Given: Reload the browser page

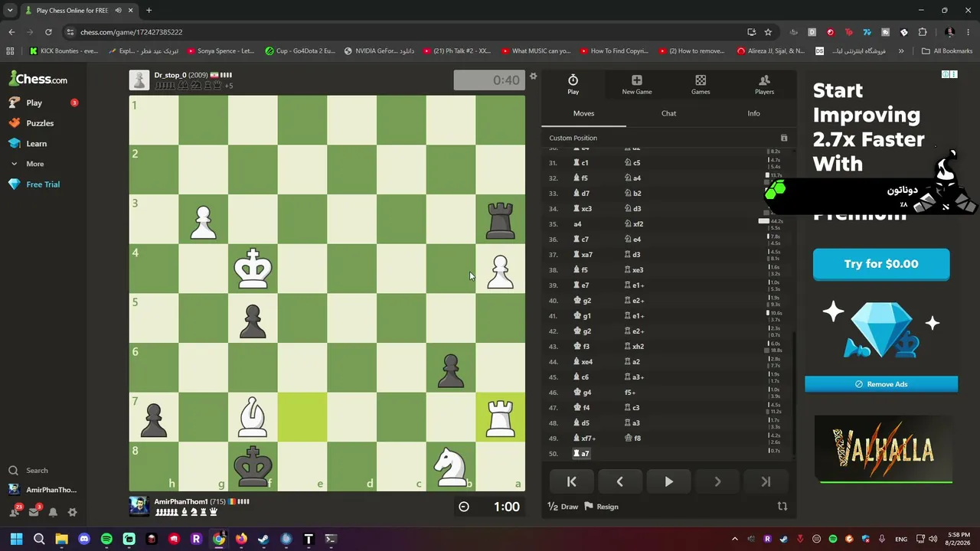Looking at the screenshot, I should (x=48, y=32).
